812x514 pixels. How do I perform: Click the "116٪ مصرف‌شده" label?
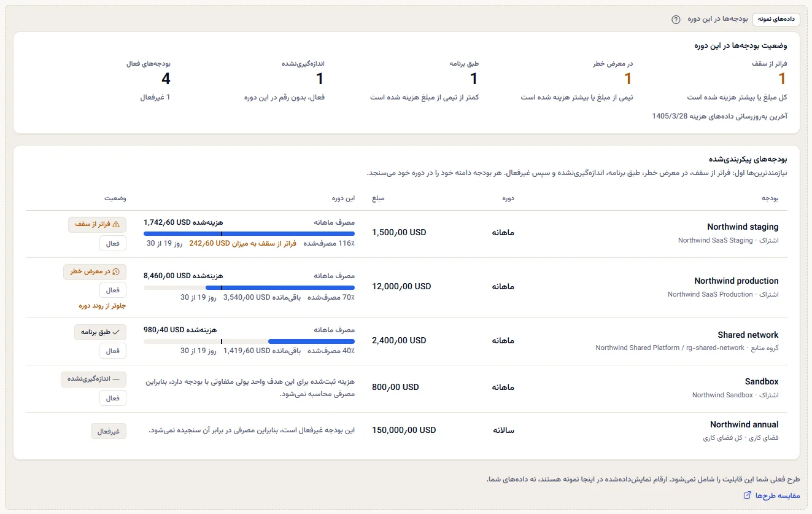(x=329, y=243)
